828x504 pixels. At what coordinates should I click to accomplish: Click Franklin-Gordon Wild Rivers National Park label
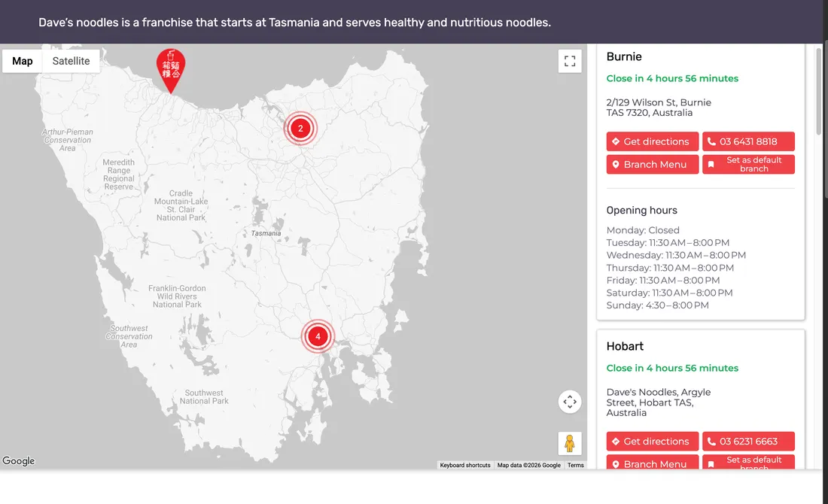tap(177, 296)
